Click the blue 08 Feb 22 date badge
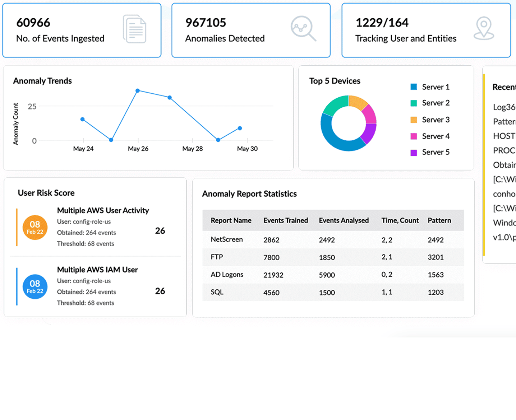 (35, 287)
